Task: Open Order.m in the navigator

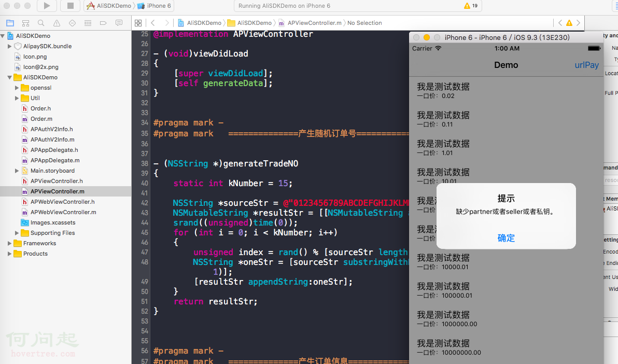Action: pyautogui.click(x=41, y=119)
